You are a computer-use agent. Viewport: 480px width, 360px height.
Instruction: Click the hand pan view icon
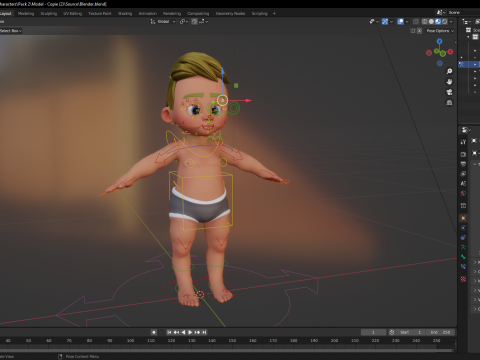click(x=449, y=82)
